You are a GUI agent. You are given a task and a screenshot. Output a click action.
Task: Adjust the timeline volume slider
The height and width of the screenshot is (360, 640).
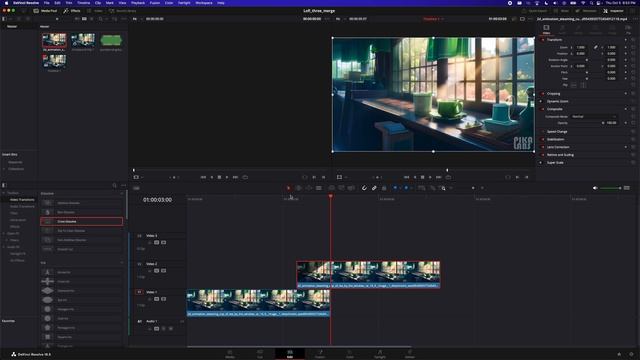click(610, 188)
